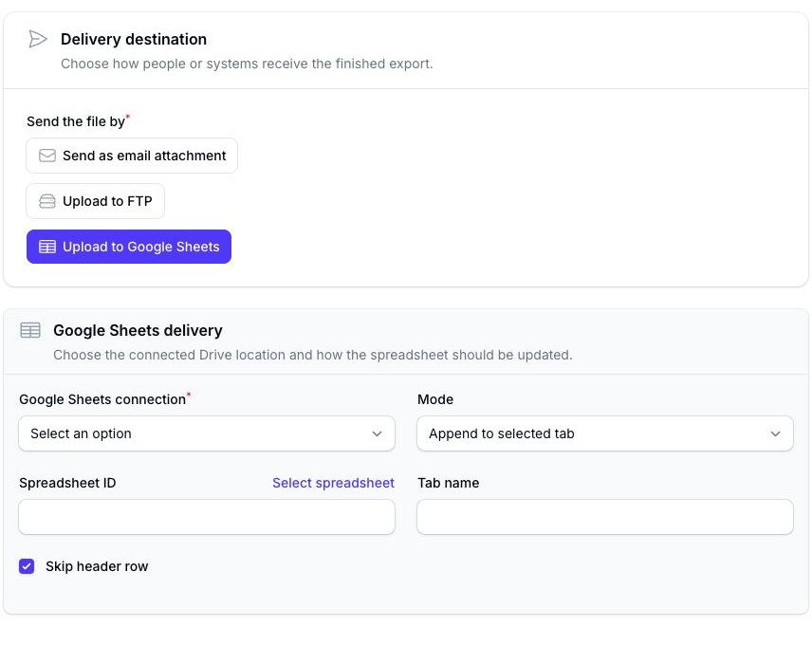Click text 'Choose how people or systems receive'
This screenshot has width=812, height=645.
pos(185,64)
